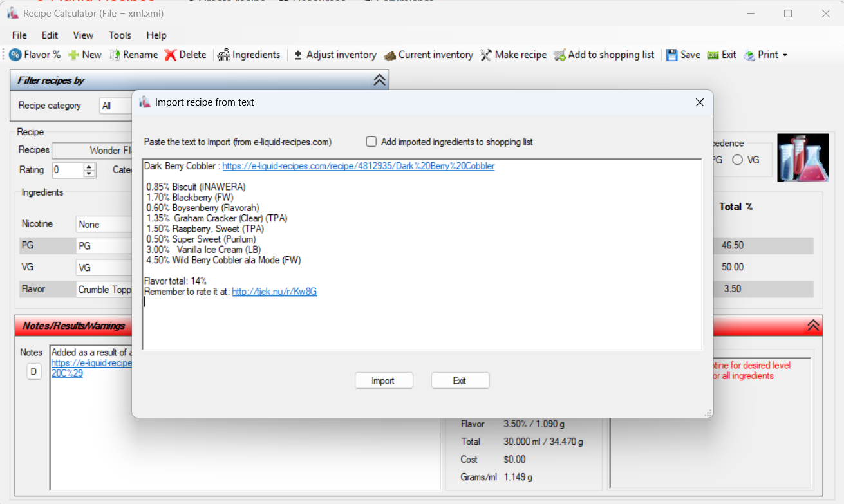The height and width of the screenshot is (504, 844).
Task: Click the Make recipe tools icon
Action: pyautogui.click(x=486, y=55)
